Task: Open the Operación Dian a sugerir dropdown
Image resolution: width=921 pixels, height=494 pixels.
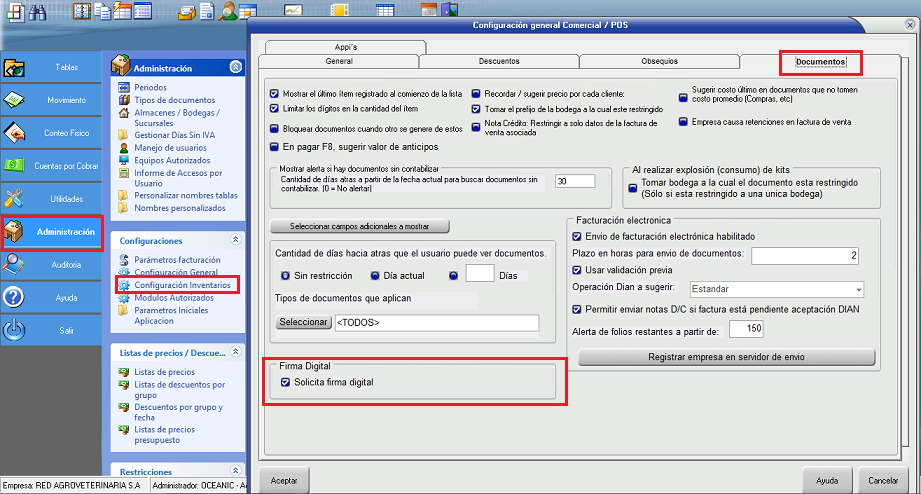Action: click(858, 290)
